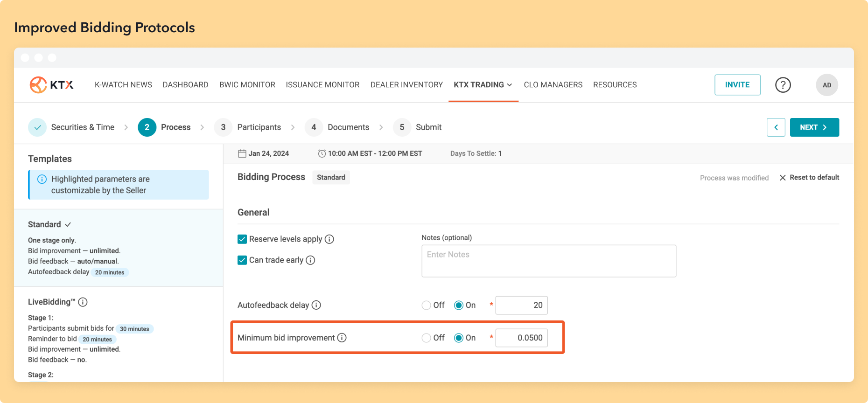
Task: Click the AD user avatar
Action: coord(826,85)
